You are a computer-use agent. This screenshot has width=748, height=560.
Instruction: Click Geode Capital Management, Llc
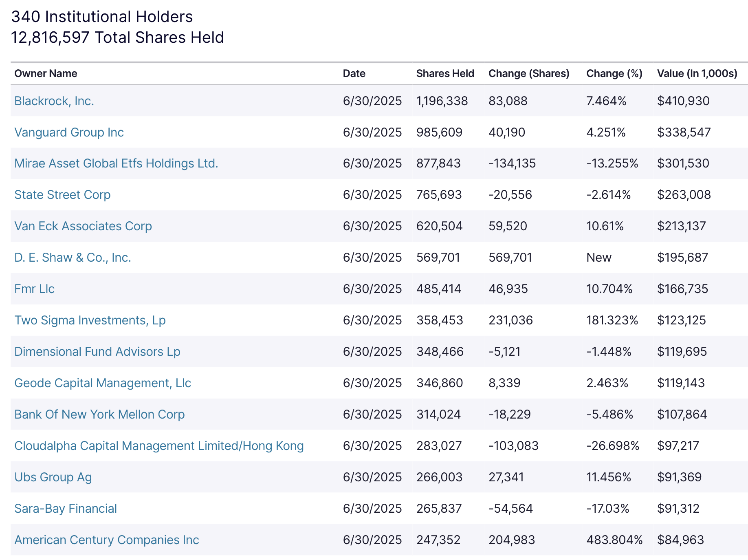pos(103,383)
